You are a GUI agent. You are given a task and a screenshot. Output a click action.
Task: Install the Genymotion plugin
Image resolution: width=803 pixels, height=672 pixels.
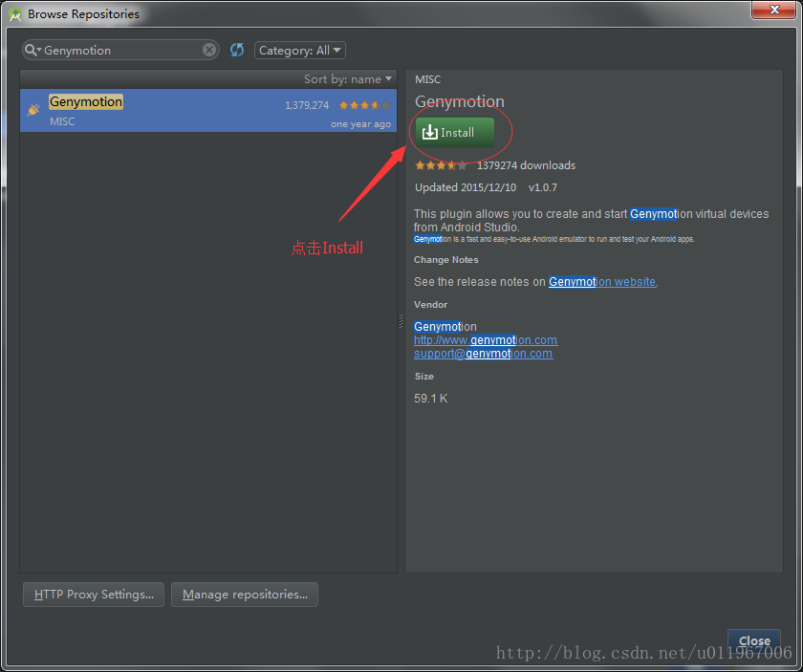point(455,132)
